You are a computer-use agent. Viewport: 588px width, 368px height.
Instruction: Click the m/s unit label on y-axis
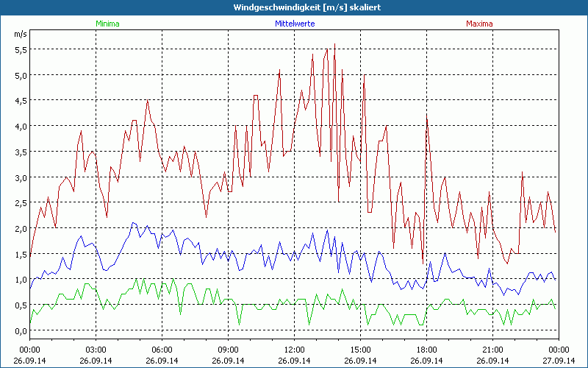tap(20, 34)
